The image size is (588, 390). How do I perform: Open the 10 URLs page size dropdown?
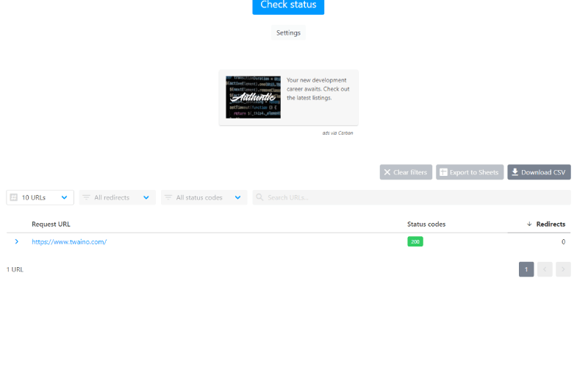point(40,197)
